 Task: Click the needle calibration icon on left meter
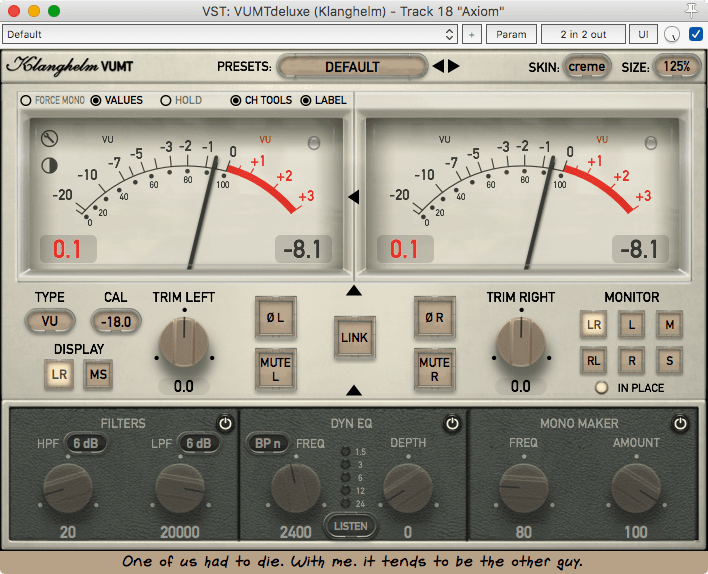49,138
